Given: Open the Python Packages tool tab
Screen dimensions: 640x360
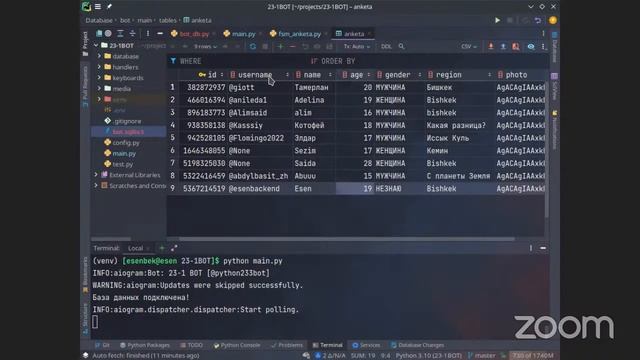Looking at the screenshot, I should pyautogui.click(x=144, y=345).
